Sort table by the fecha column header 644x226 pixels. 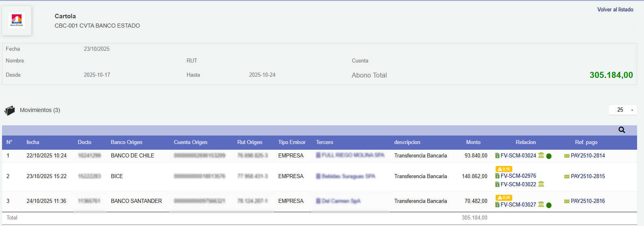click(33, 142)
